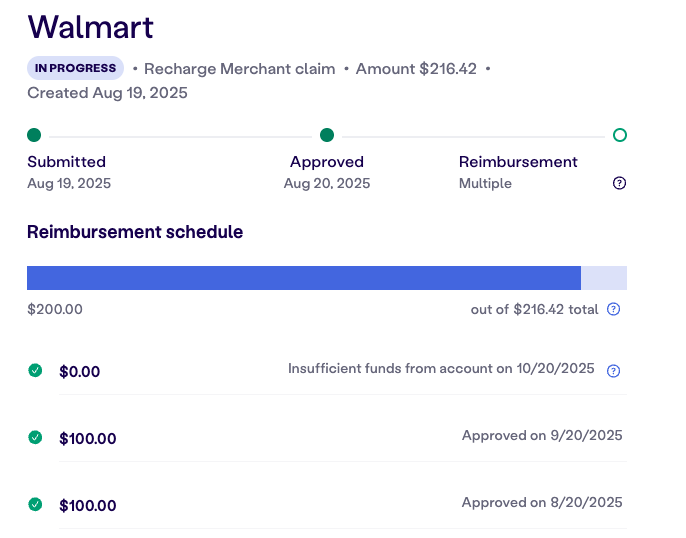The height and width of the screenshot is (538, 686).
Task: Click the Aug 20, 2025 approved date
Action: pyautogui.click(x=327, y=183)
